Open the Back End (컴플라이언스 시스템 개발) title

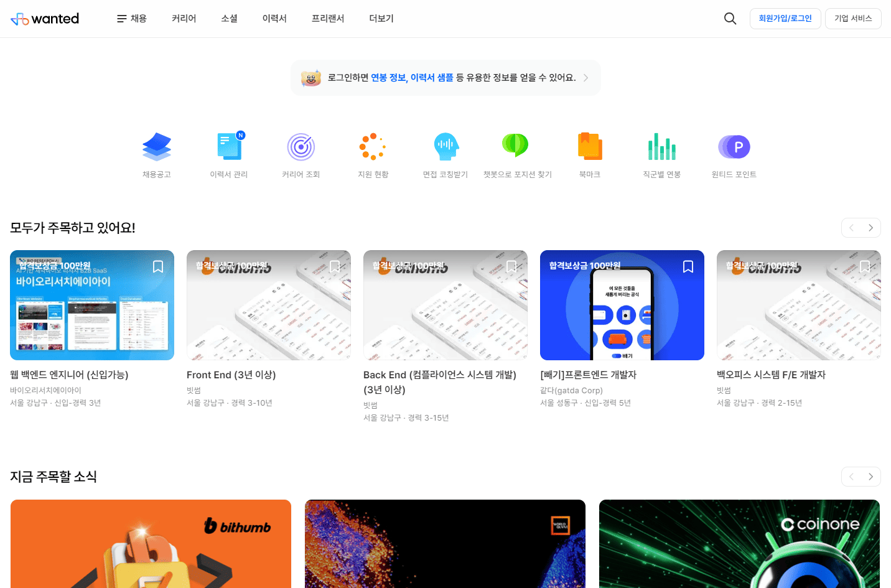[x=440, y=382]
